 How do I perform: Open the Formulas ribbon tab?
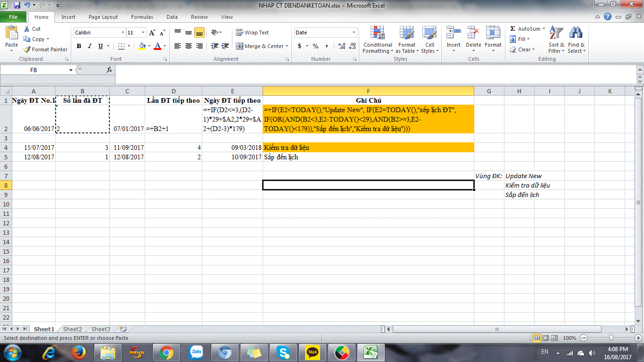[142, 17]
